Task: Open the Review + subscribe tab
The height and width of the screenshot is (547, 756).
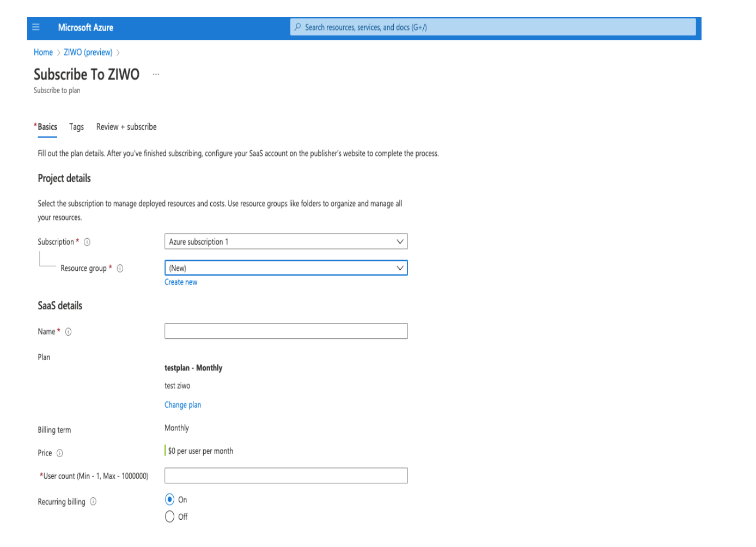Action: 126,127
